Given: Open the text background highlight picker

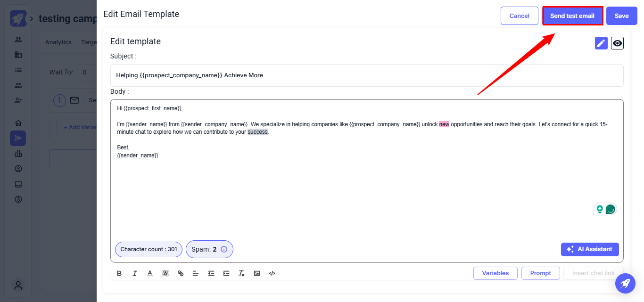Looking at the screenshot, I should [x=165, y=273].
